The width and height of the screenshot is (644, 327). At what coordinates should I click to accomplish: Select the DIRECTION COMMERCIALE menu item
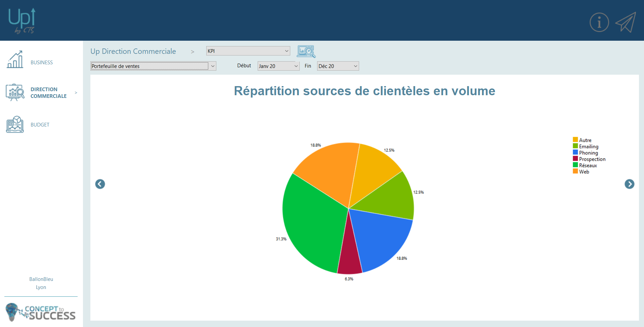coord(49,93)
